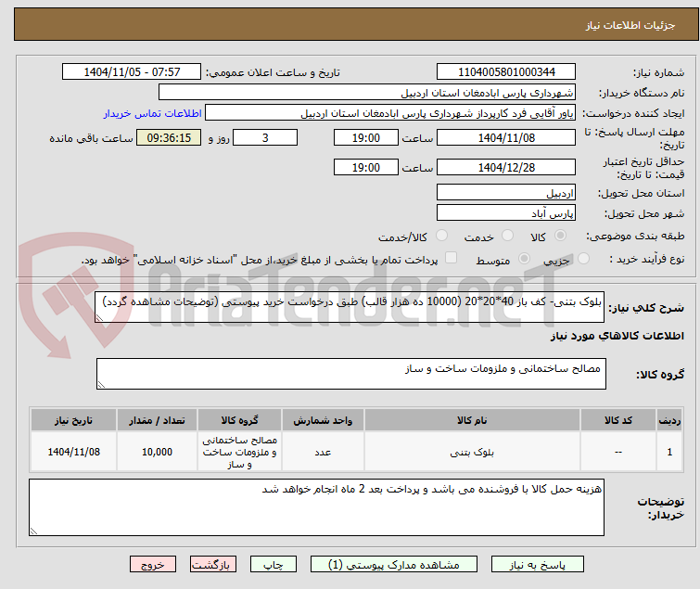The width and height of the screenshot is (700, 589).
Task: Click the 'چاپ' print button
Action: 273,565
